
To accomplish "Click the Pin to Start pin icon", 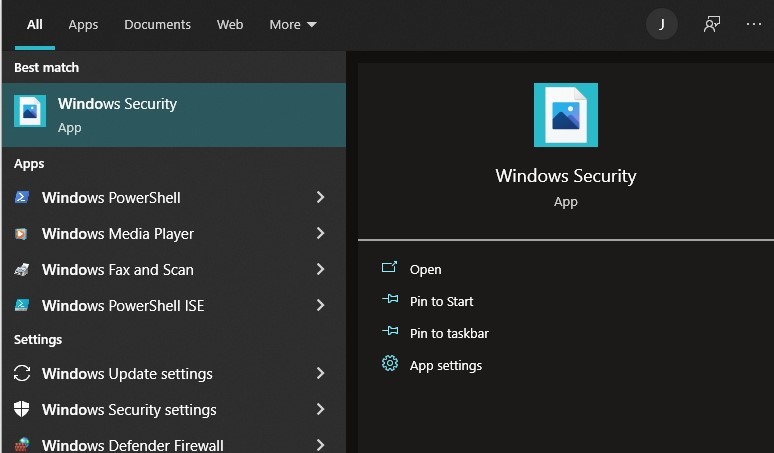I will tap(390, 299).
